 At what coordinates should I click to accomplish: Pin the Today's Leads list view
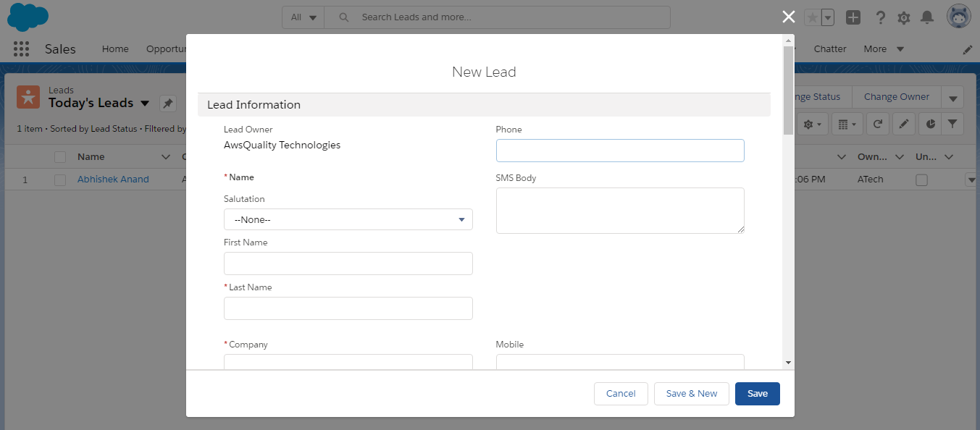(x=168, y=104)
